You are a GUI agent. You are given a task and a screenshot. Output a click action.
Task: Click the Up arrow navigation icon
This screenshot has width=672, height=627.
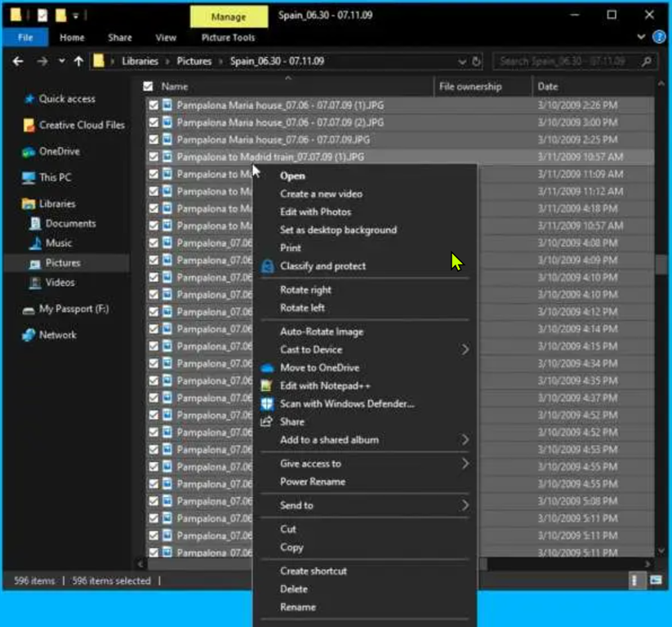pos(78,61)
